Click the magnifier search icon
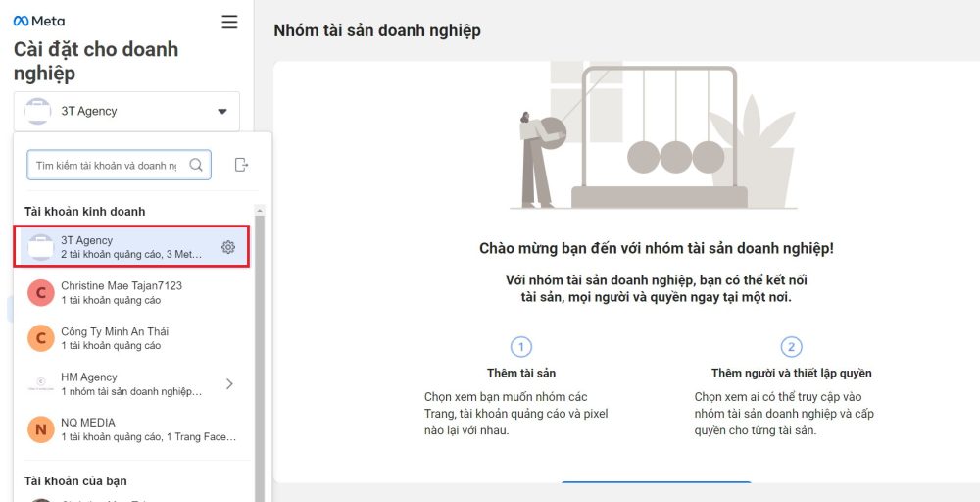This screenshot has height=502, width=980. pos(196,165)
